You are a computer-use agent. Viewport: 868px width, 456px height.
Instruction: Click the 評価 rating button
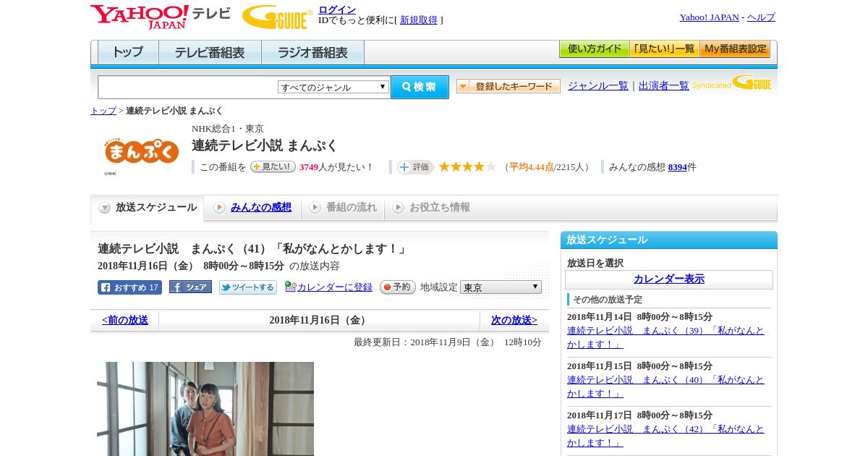[415, 167]
